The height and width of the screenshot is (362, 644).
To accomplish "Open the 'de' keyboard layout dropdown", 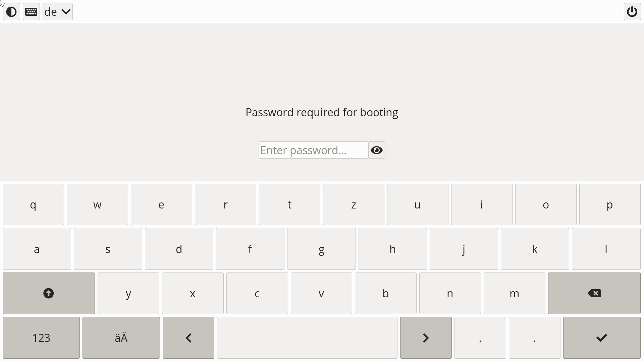I will coord(58,12).
